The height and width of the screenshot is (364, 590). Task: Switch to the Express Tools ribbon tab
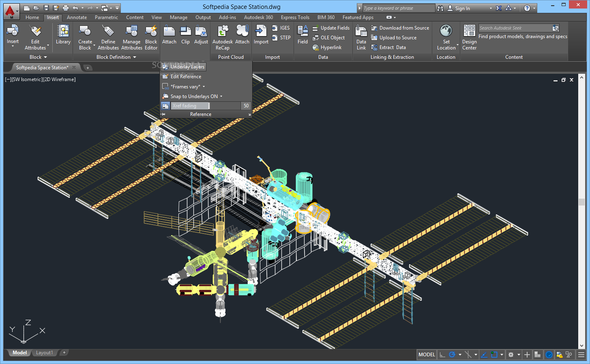(295, 17)
